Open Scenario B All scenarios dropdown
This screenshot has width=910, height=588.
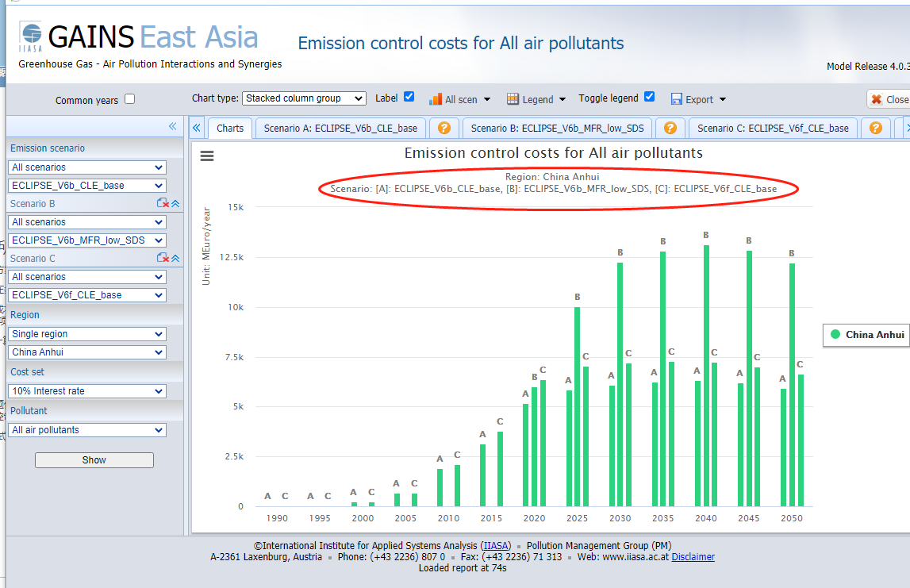click(x=87, y=222)
